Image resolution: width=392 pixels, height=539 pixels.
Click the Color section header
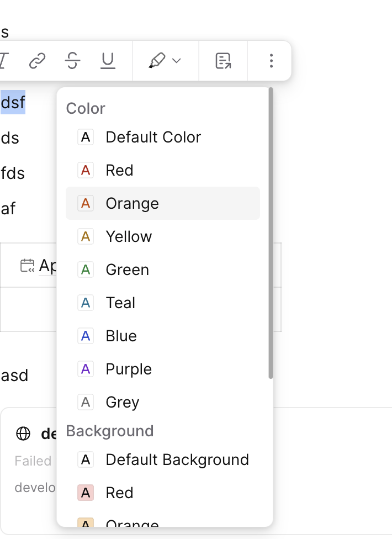coord(86,108)
